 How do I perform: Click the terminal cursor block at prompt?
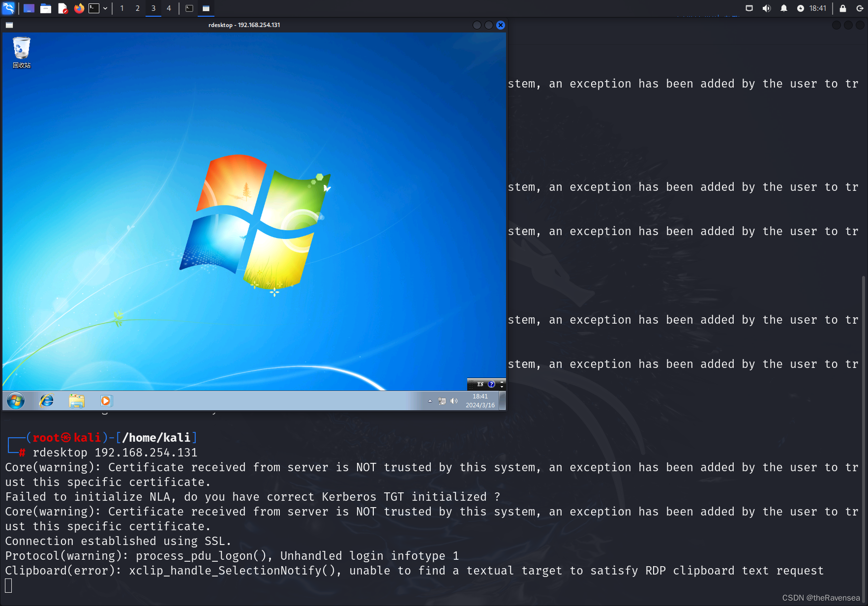[8, 586]
